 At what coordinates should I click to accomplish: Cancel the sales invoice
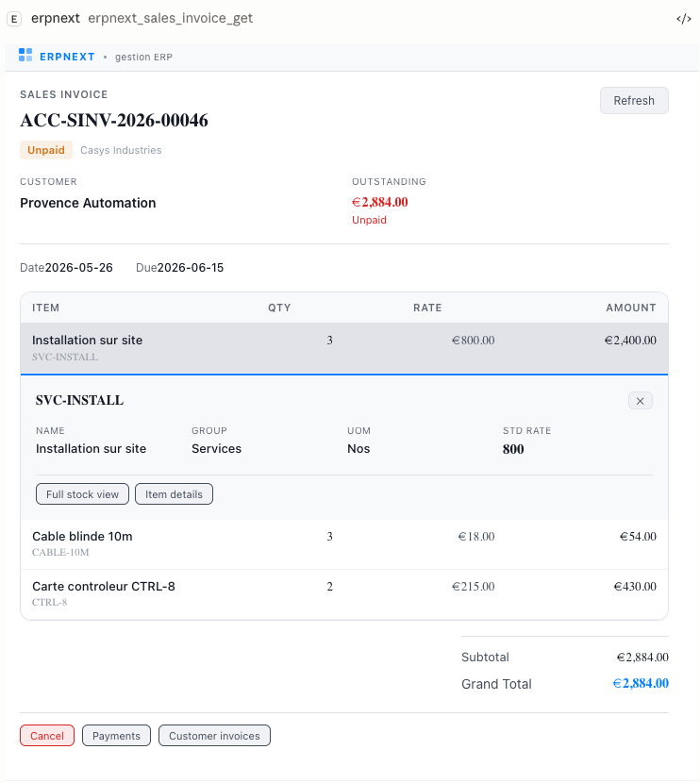(47, 736)
